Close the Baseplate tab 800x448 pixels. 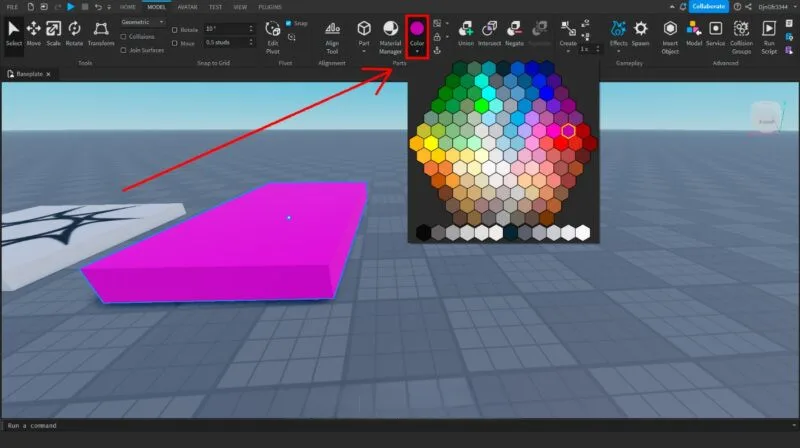48,74
